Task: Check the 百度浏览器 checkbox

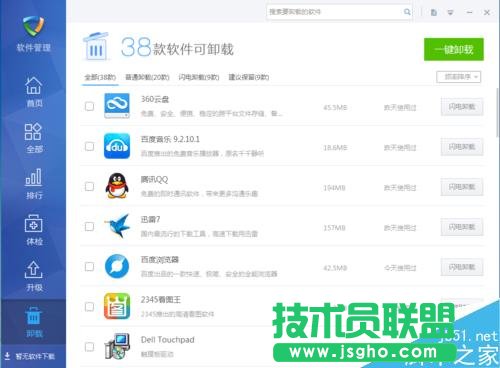Action: click(x=89, y=267)
